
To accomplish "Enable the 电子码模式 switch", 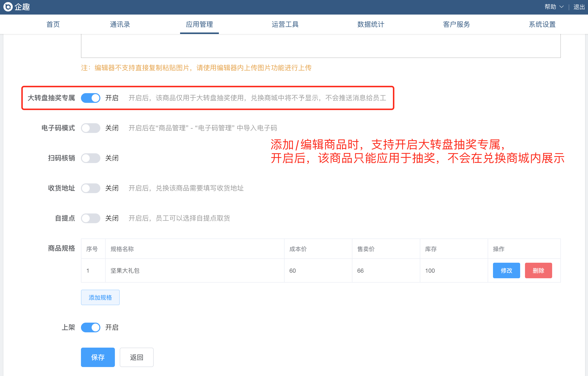I will point(91,128).
